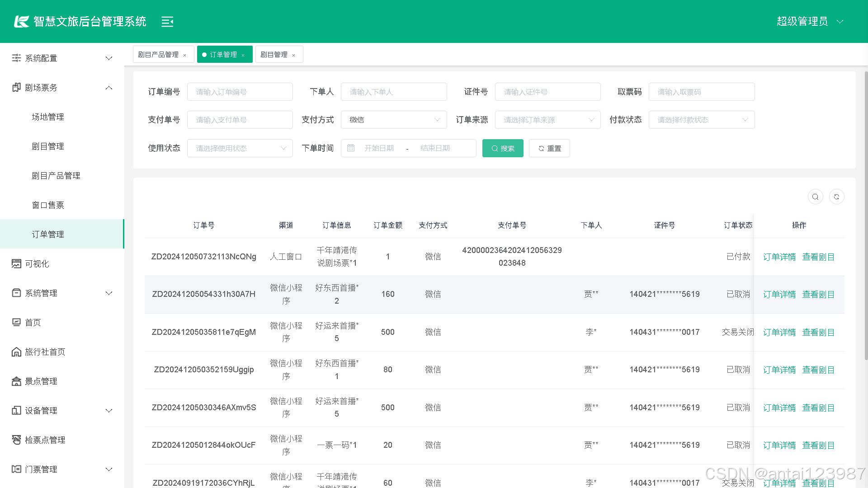Click the 订单编号 input field
The height and width of the screenshot is (488, 868).
tap(240, 92)
